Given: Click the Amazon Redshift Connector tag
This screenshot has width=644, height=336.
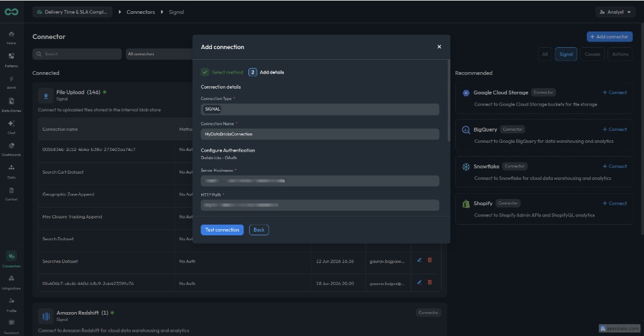Looking at the screenshot, I should (428, 313).
